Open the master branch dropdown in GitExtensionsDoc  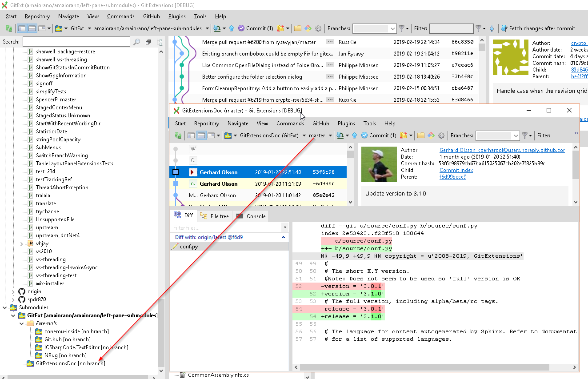[x=331, y=135]
